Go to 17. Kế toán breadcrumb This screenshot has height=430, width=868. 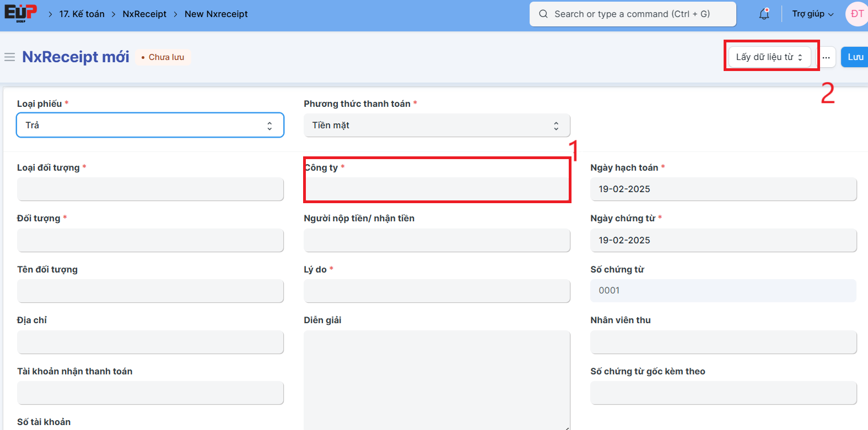pyautogui.click(x=82, y=14)
